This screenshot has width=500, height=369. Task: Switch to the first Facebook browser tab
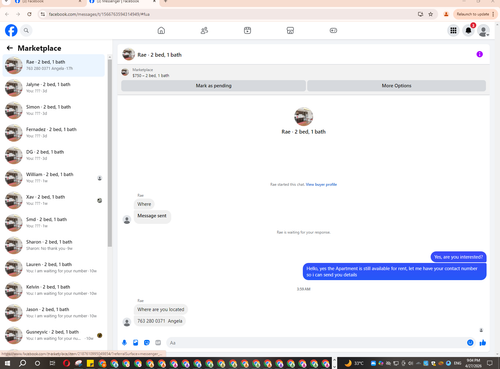[47, 2]
